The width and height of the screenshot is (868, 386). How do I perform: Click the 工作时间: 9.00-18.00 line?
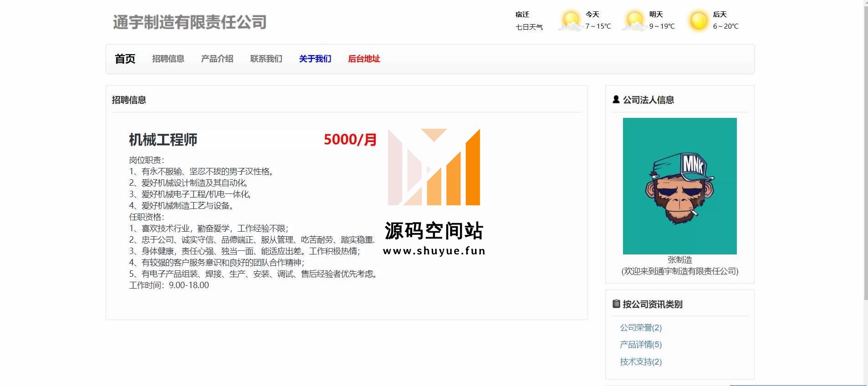[169, 285]
